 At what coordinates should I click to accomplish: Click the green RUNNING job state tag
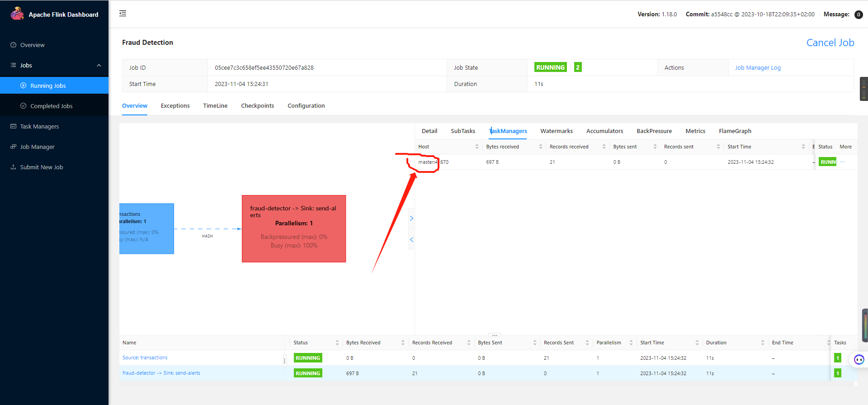point(550,67)
